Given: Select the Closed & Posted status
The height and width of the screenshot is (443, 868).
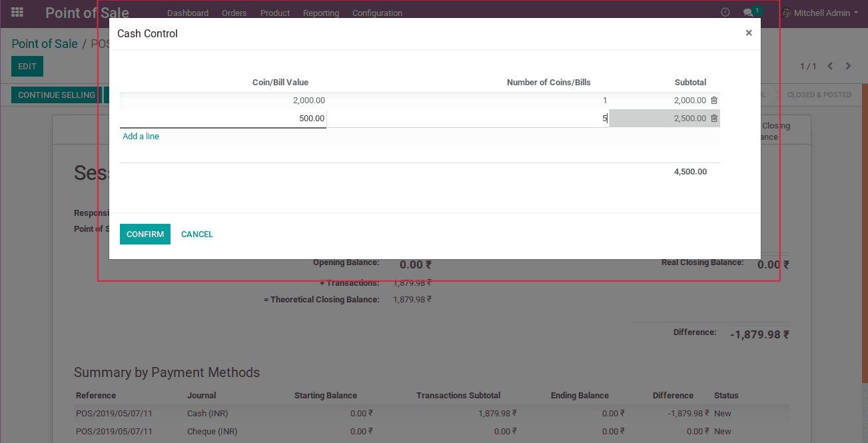Looking at the screenshot, I should point(819,95).
